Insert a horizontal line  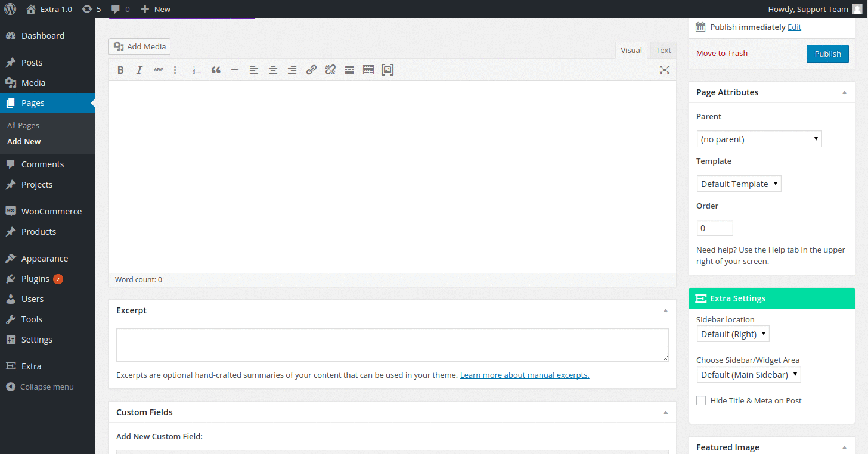point(235,70)
